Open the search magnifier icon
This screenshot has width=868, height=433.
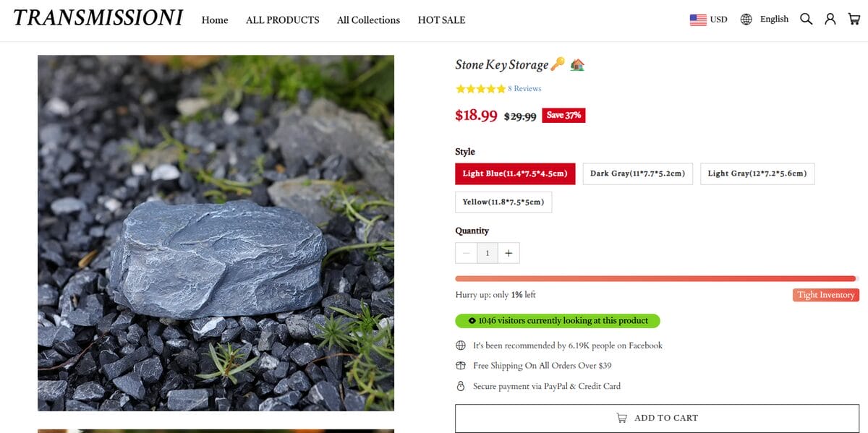coord(806,20)
